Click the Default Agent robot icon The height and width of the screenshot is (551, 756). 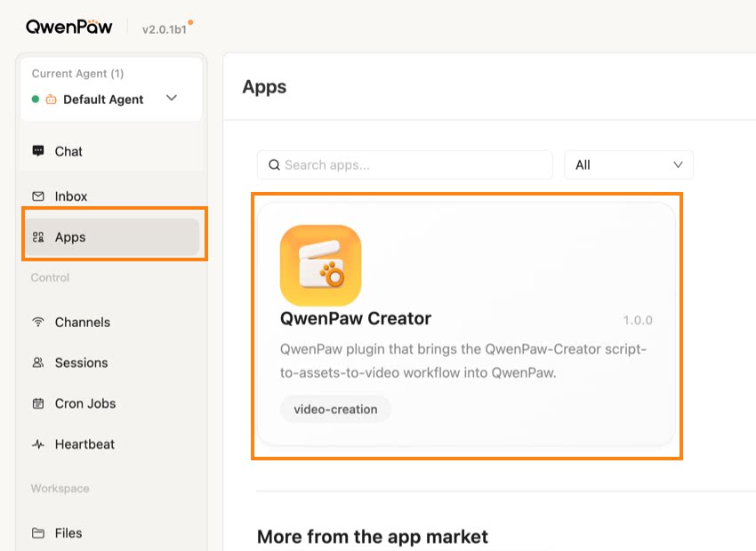[51, 100]
